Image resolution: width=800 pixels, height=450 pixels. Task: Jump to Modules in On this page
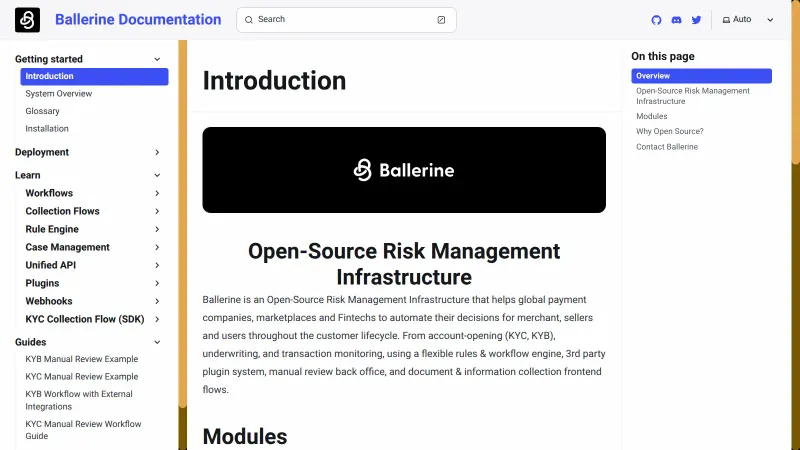(651, 116)
